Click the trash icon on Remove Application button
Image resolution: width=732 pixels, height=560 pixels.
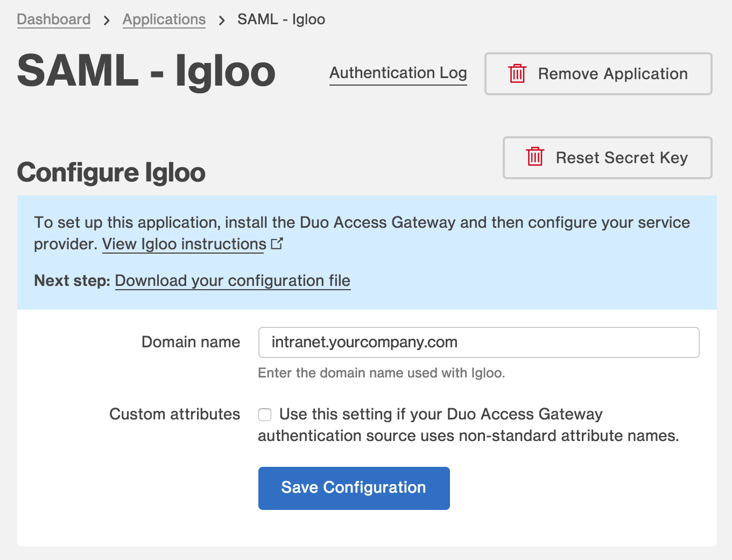pyautogui.click(x=516, y=74)
